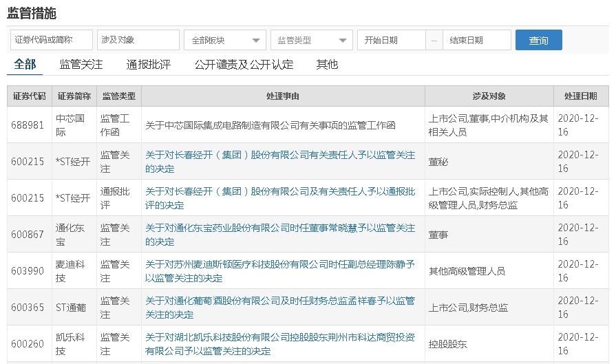This screenshot has height=364, width=616.
Task: Open the 通化东宝药业 常晓慧 decision link
Action: (279, 235)
